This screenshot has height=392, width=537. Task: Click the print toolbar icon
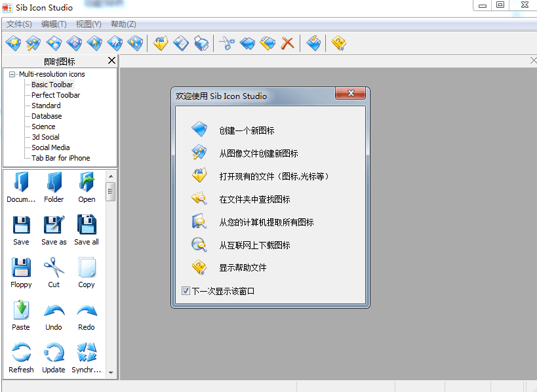coord(201,43)
